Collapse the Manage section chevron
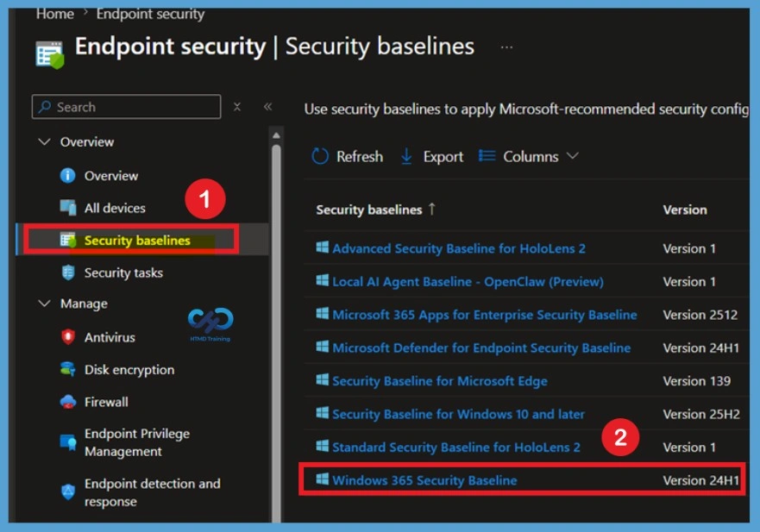This screenshot has width=760, height=532. pyautogui.click(x=44, y=304)
